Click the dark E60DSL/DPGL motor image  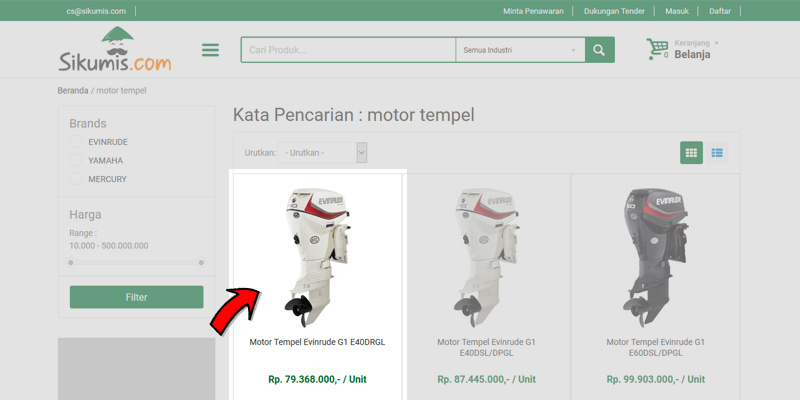point(656,257)
